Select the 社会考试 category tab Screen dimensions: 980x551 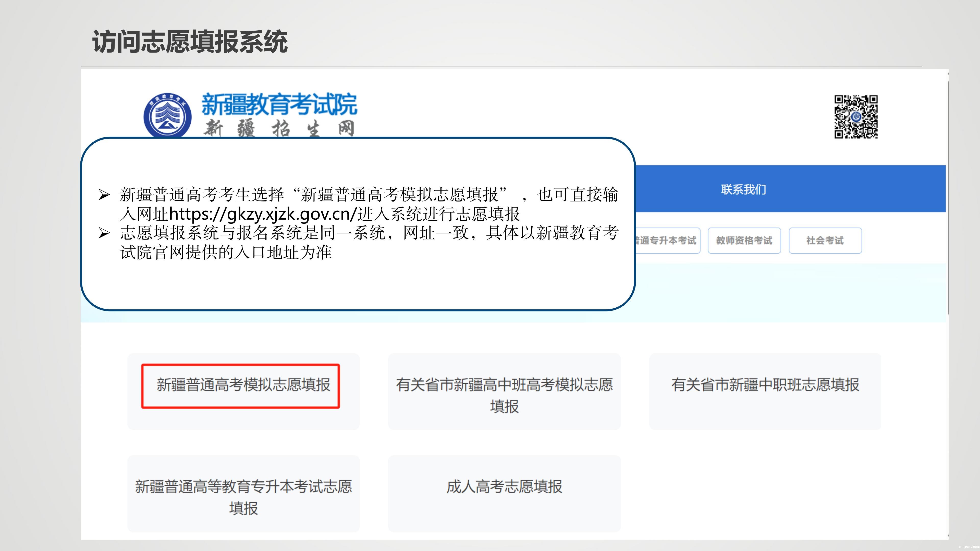(825, 240)
